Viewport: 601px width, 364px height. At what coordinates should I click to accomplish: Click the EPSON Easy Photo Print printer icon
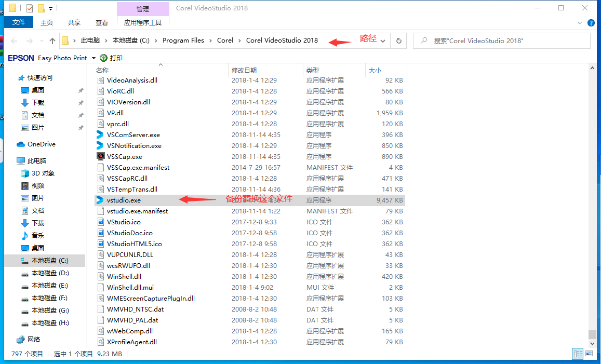(x=103, y=58)
